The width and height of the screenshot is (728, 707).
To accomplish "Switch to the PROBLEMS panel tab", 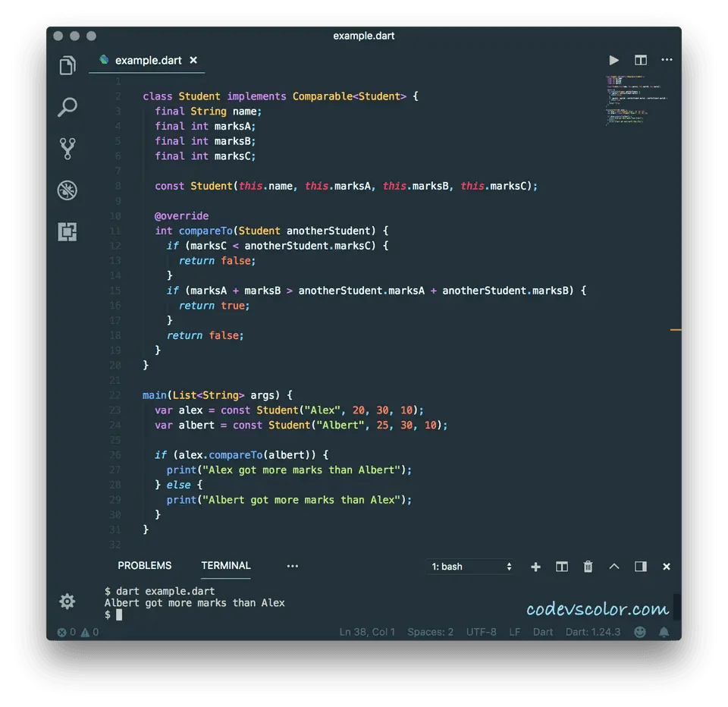I will click(x=144, y=565).
